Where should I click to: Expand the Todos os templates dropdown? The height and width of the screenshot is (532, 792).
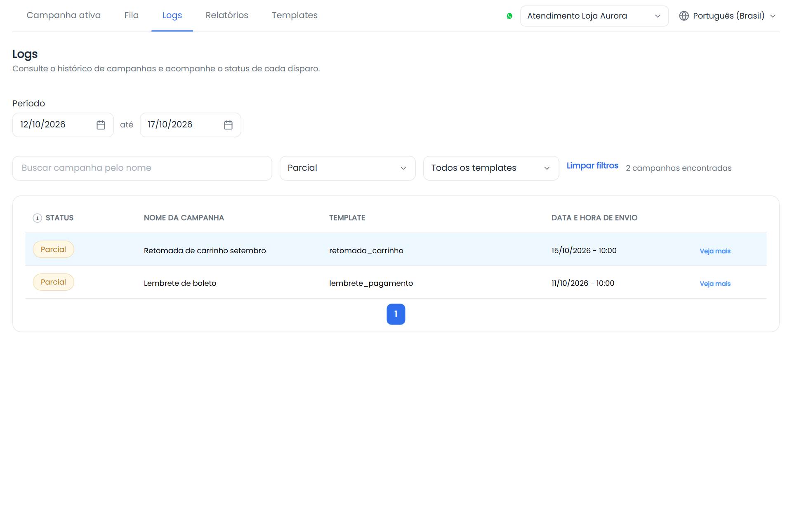(491, 168)
